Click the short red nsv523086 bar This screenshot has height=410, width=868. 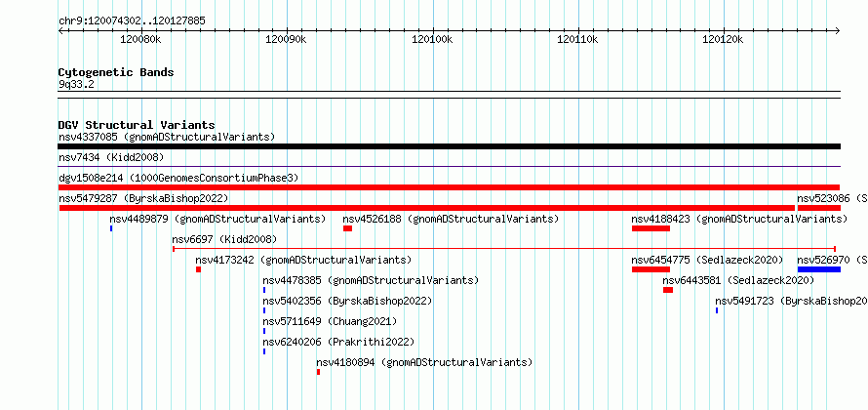818,208
